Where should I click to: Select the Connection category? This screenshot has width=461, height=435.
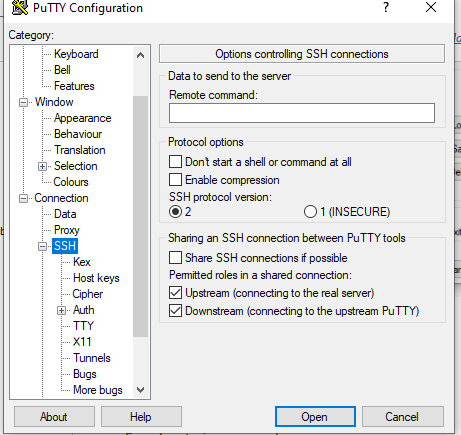click(x=61, y=198)
